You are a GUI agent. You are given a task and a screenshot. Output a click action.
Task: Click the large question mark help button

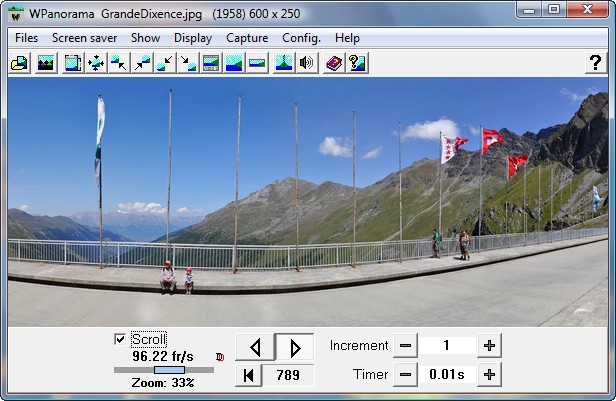pos(596,63)
